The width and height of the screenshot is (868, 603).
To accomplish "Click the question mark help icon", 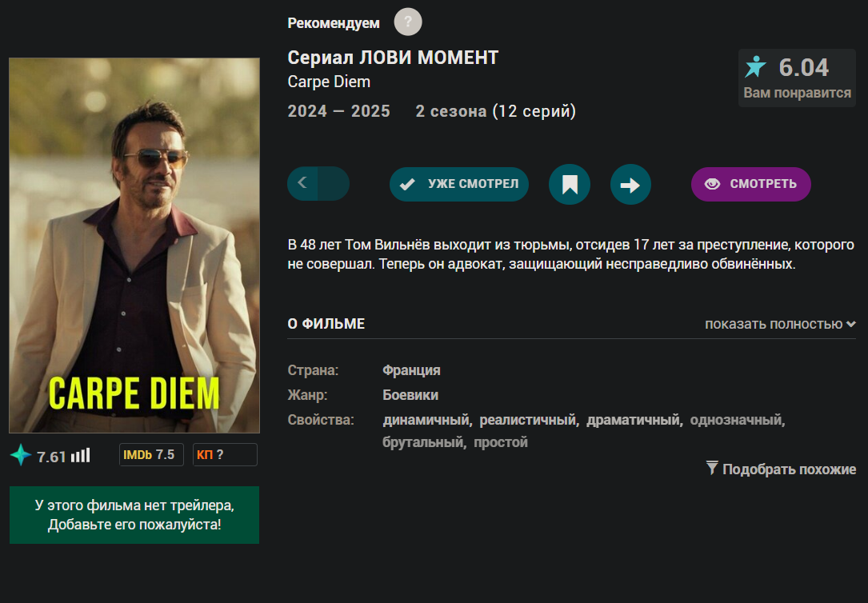I will point(408,22).
